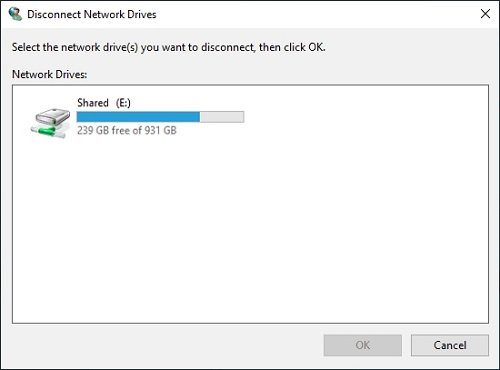Viewport: 500px width, 370px height.
Task: Click the network globe icon in title bar
Action: (15, 14)
